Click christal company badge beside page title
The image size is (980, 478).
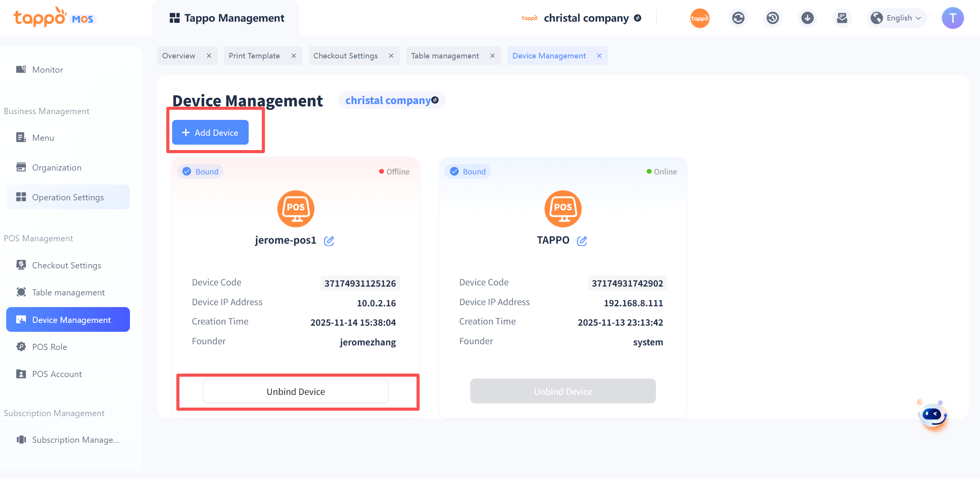click(x=391, y=101)
